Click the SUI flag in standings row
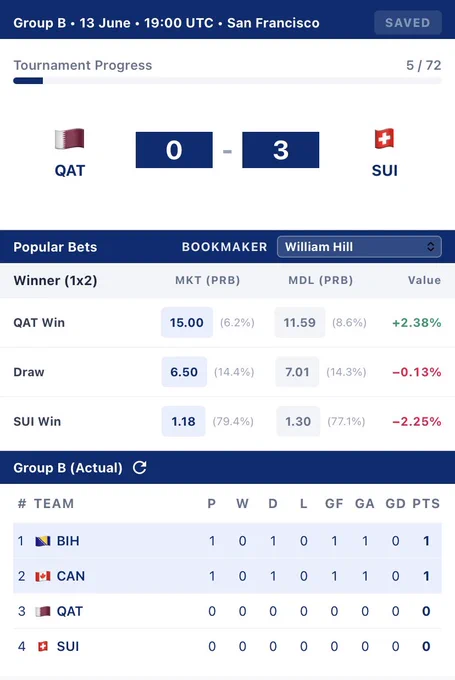Screen dimensions: 455x680 43,646
